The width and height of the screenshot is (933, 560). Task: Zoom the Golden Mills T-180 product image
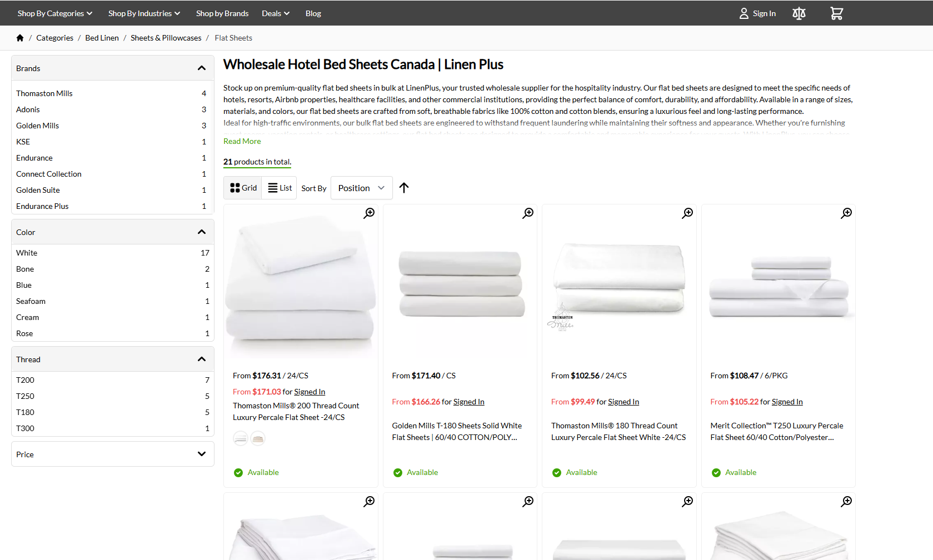point(528,213)
